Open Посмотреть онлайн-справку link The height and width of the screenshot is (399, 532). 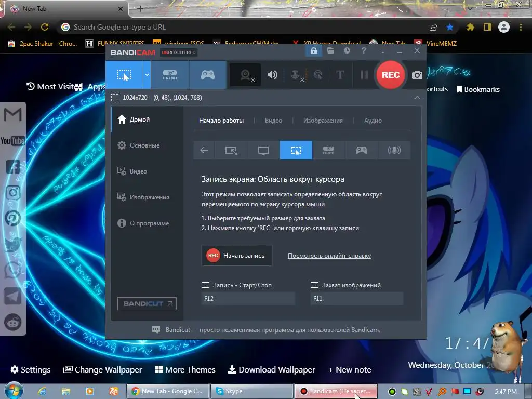(329, 256)
